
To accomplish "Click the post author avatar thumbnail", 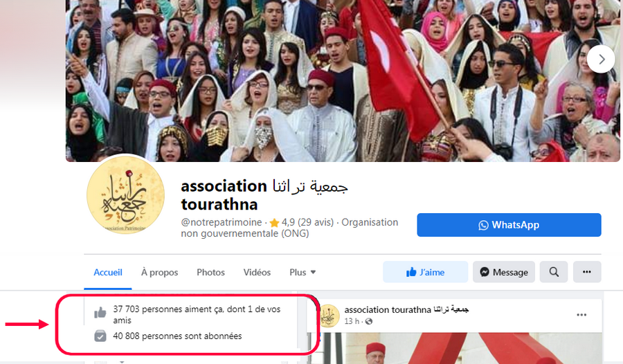I will pyautogui.click(x=329, y=316).
